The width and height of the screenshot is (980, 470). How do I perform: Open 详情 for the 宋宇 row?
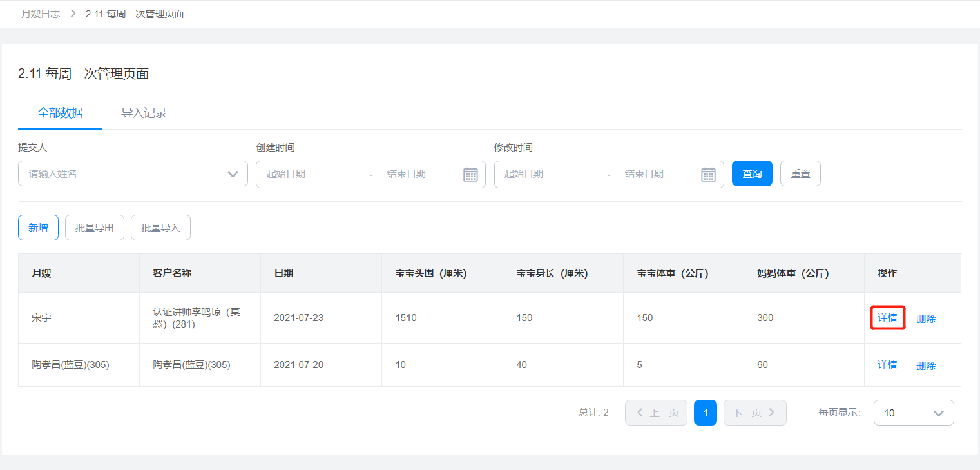pyautogui.click(x=887, y=318)
